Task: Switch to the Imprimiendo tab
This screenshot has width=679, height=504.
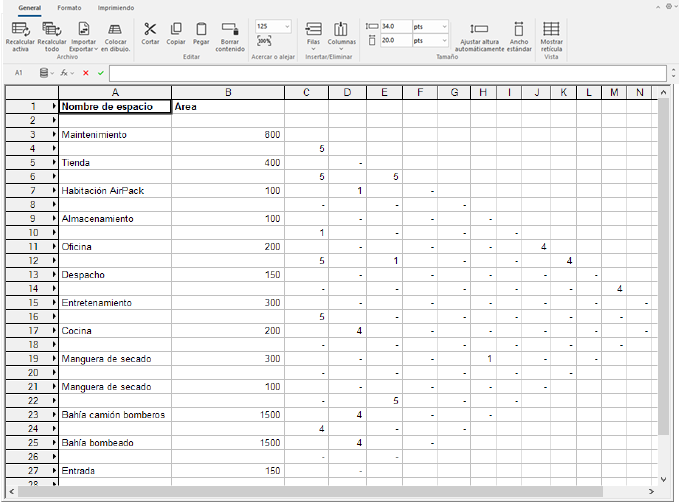Action: (x=115, y=7)
